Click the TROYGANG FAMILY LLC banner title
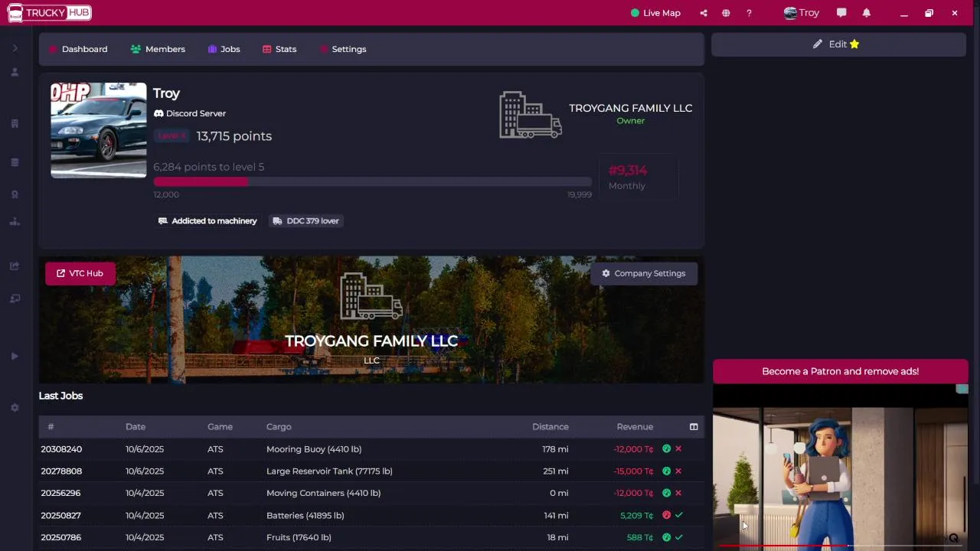980x551 pixels. pyautogui.click(x=371, y=341)
